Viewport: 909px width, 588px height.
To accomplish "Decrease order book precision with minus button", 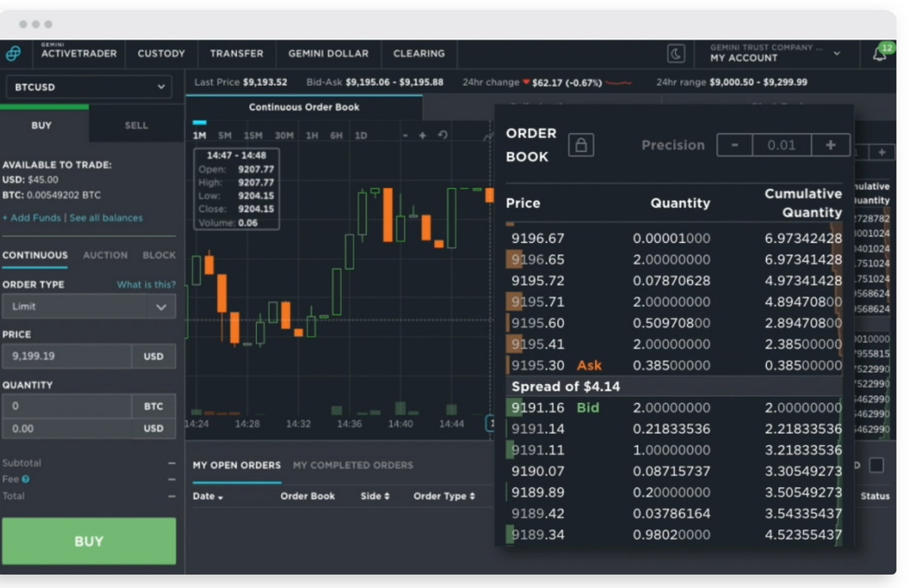I will [735, 145].
